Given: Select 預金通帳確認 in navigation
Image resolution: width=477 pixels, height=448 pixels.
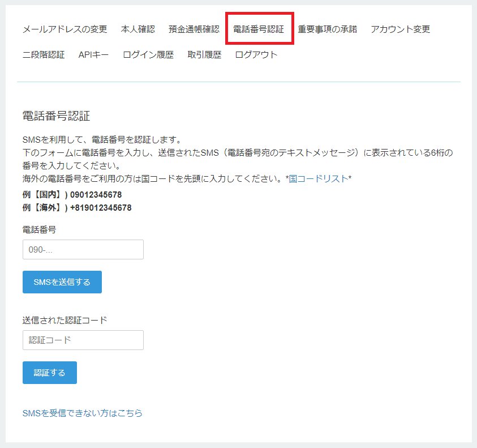Looking at the screenshot, I should [x=194, y=29].
